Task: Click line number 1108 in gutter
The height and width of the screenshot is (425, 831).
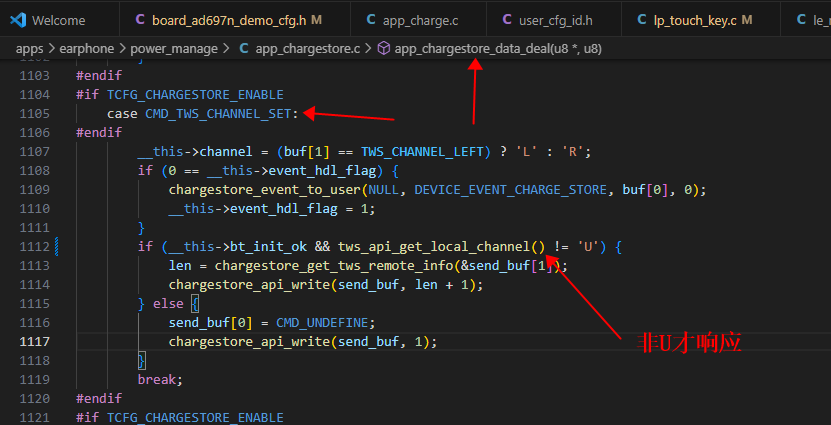Action: [34, 171]
